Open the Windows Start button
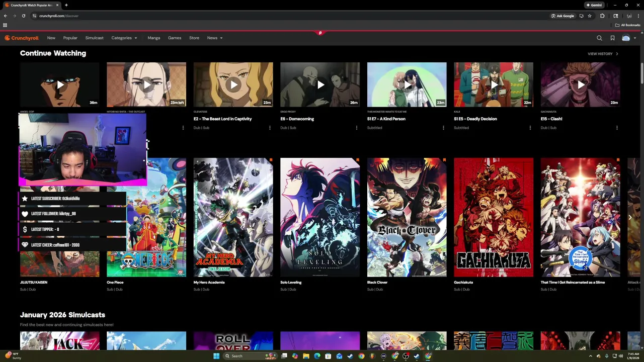644x362 pixels. [216, 356]
